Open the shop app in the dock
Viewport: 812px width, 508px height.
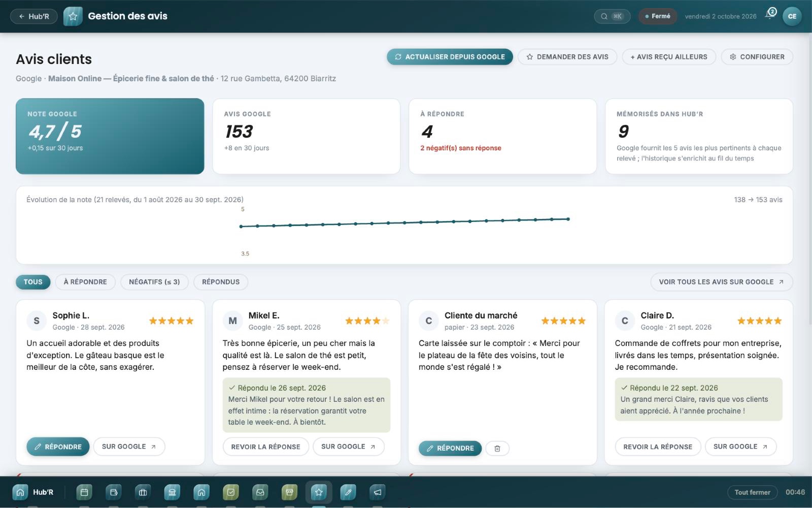tap(289, 492)
